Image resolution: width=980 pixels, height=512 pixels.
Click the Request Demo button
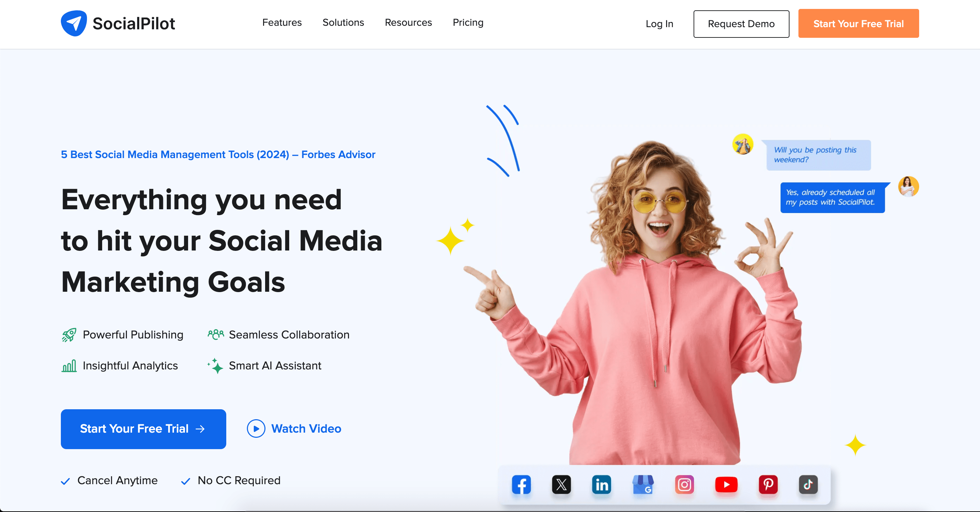point(741,23)
